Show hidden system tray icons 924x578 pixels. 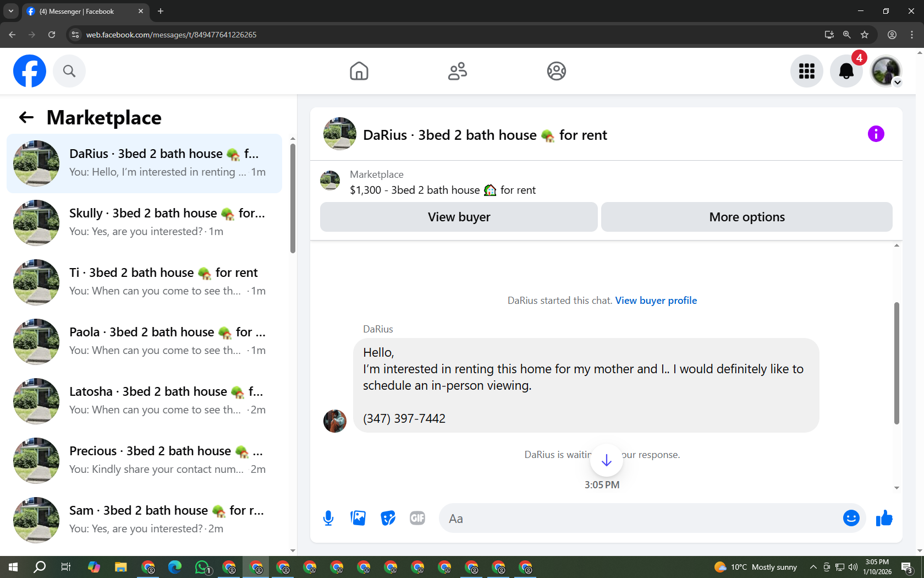(813, 567)
